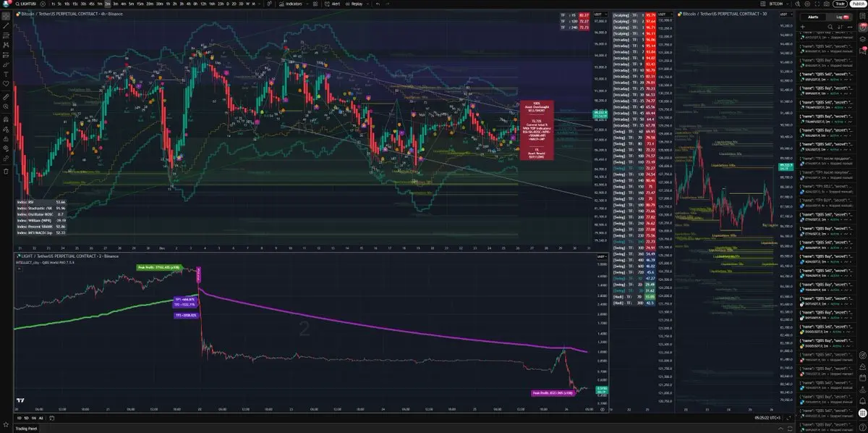This screenshot has height=433, width=868.
Task: Toggle magnet mode in left toolbar
Action: coord(6,119)
